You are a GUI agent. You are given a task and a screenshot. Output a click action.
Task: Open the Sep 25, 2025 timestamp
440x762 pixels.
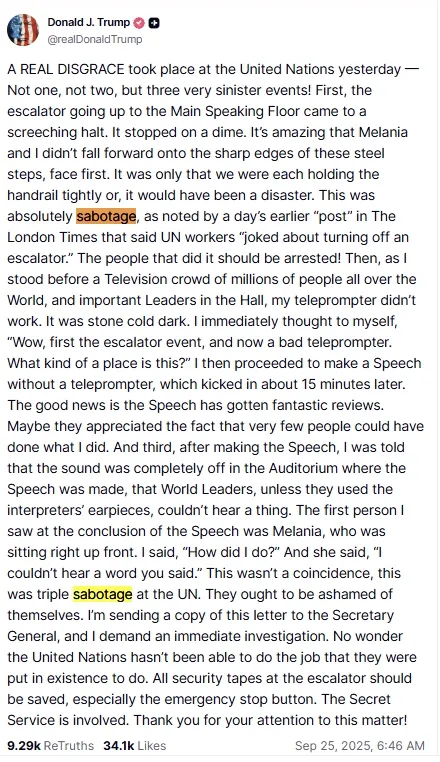360,745
